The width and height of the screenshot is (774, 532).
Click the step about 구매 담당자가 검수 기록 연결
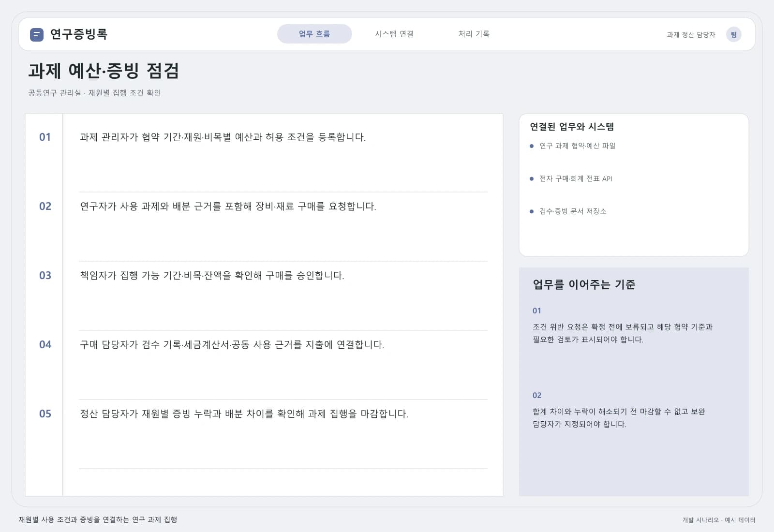pyautogui.click(x=232, y=345)
